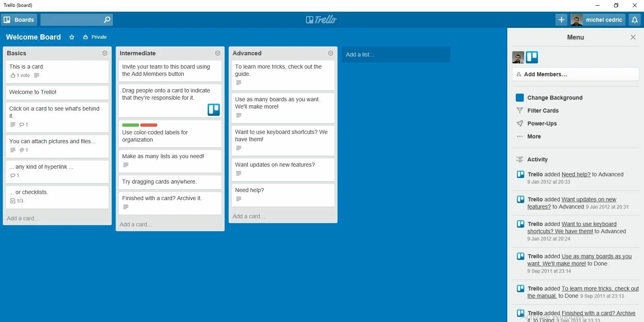Add a card to Intermediate list
This screenshot has height=322, width=644.
136,224
